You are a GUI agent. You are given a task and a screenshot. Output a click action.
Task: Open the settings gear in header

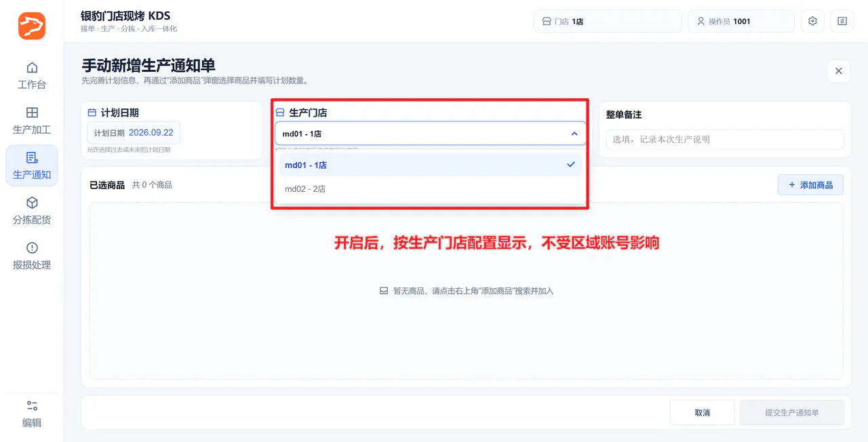[812, 21]
